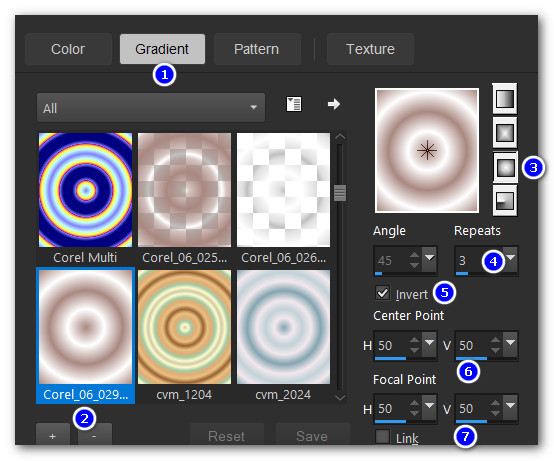This screenshot has width=554, height=461.
Task: Click the scroll up chevron of swatch list
Action: pos(340,136)
